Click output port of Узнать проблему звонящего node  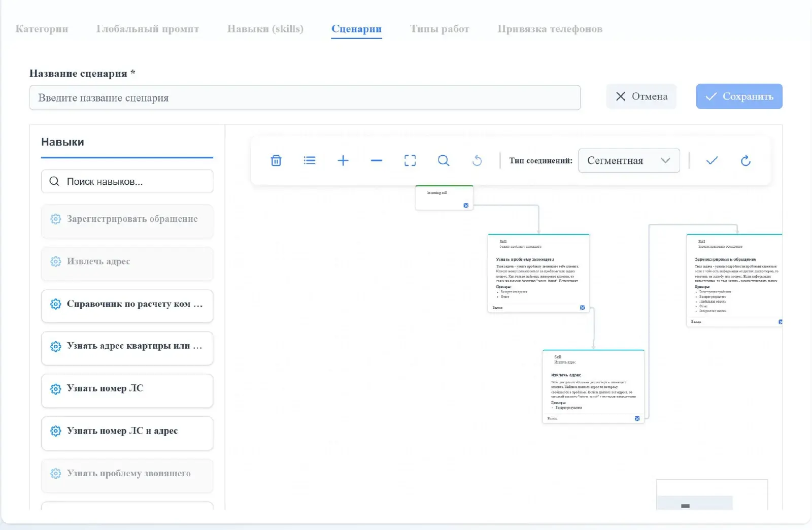(582, 308)
